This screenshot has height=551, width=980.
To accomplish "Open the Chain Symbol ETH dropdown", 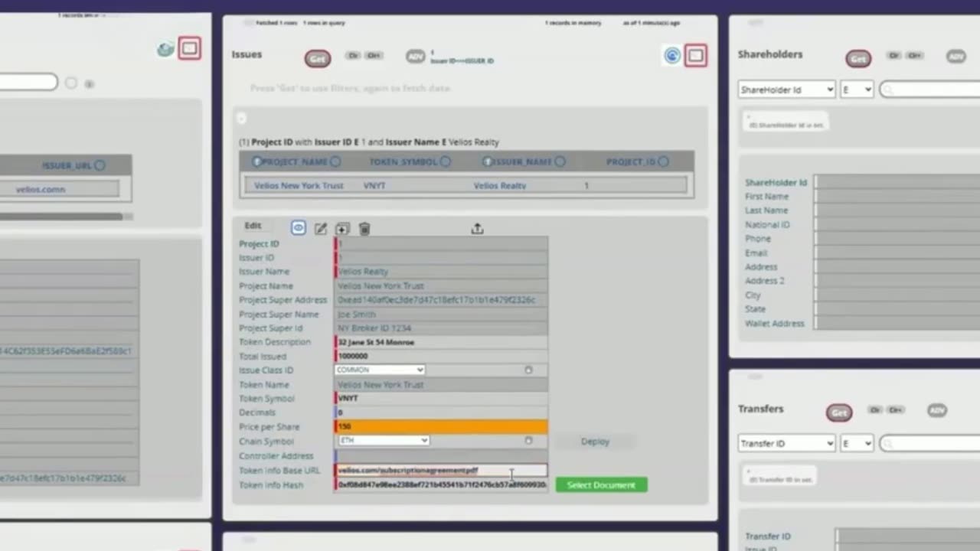I will [384, 441].
